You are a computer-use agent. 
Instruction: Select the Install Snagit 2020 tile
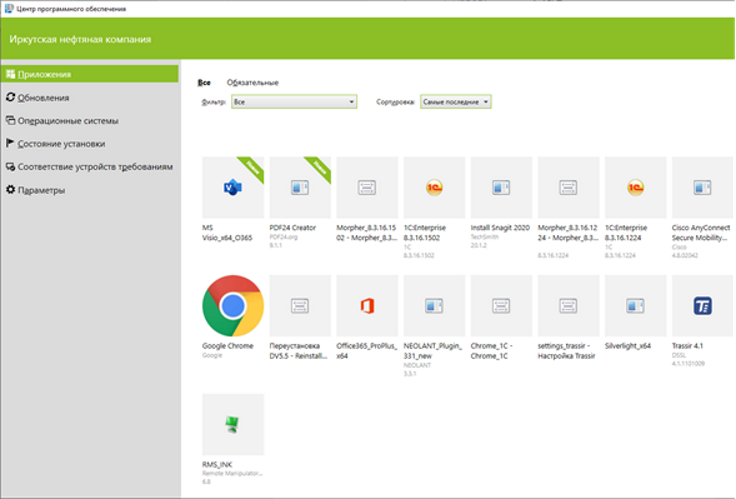pyautogui.click(x=501, y=187)
